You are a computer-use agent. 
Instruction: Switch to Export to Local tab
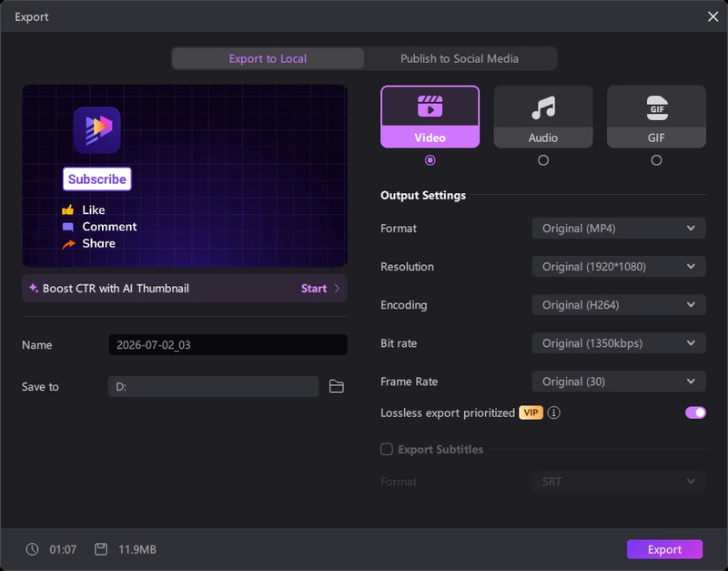point(268,58)
